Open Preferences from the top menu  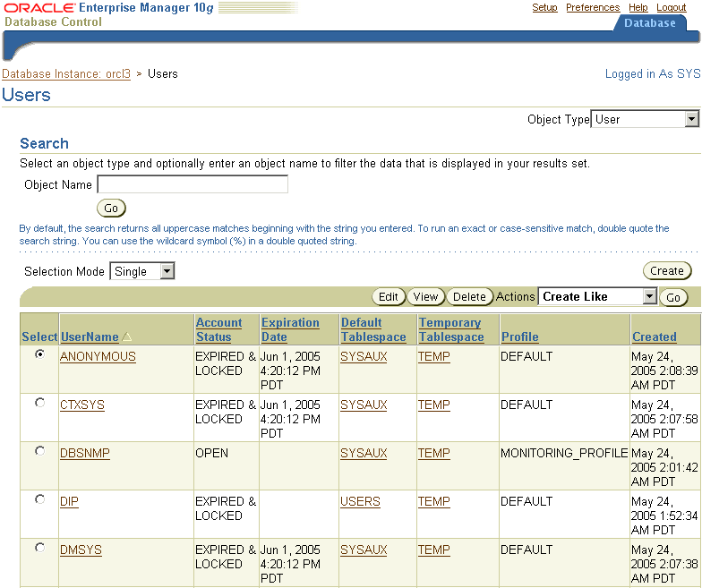593,7
